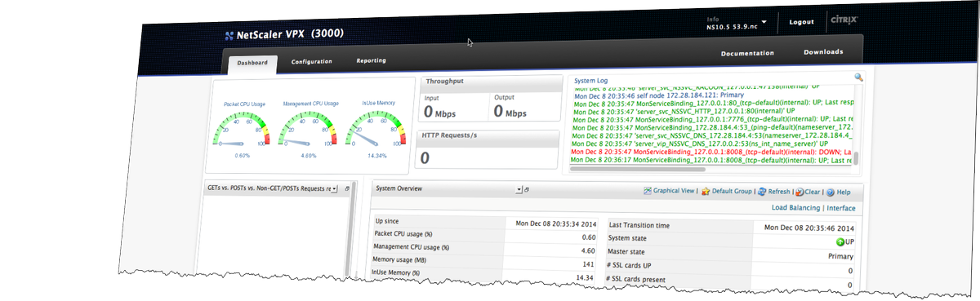Viewport: 980px width, 301px height.
Task: Click the Management CPU usage value 4.60
Action: tap(587, 252)
